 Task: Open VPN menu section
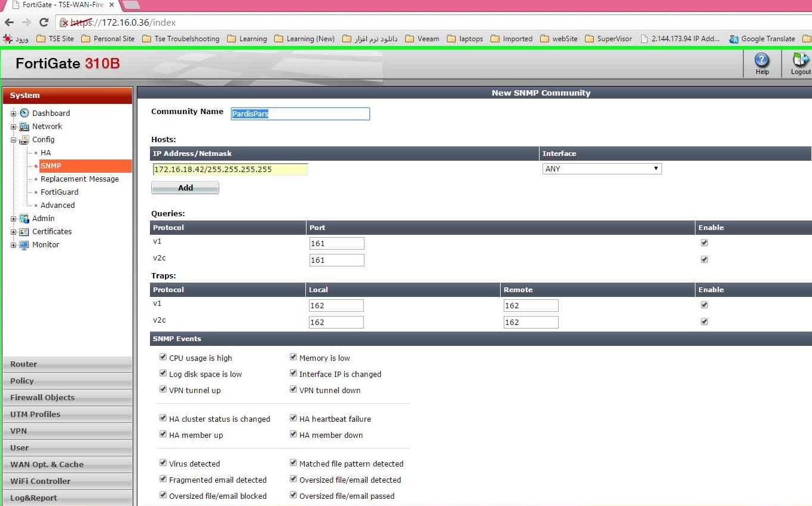pyautogui.click(x=68, y=431)
